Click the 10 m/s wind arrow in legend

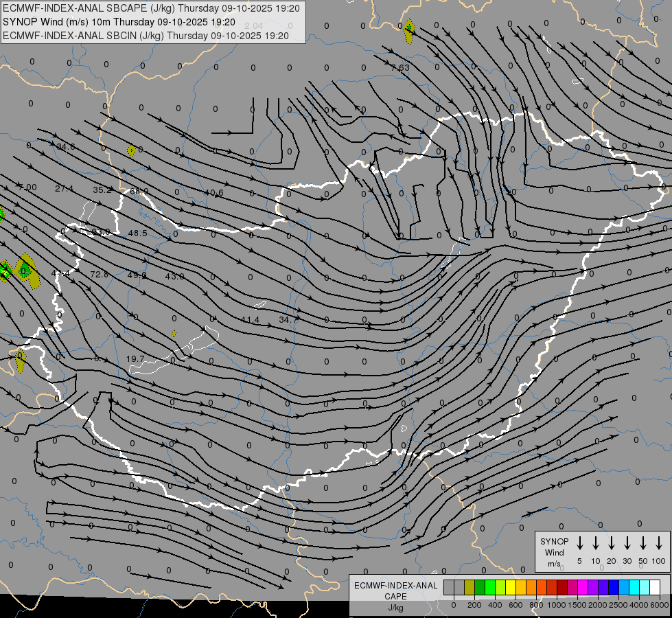[x=596, y=543]
